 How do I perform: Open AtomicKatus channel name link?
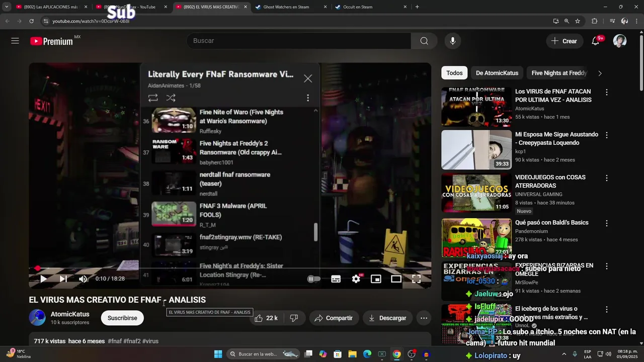[x=70, y=314]
